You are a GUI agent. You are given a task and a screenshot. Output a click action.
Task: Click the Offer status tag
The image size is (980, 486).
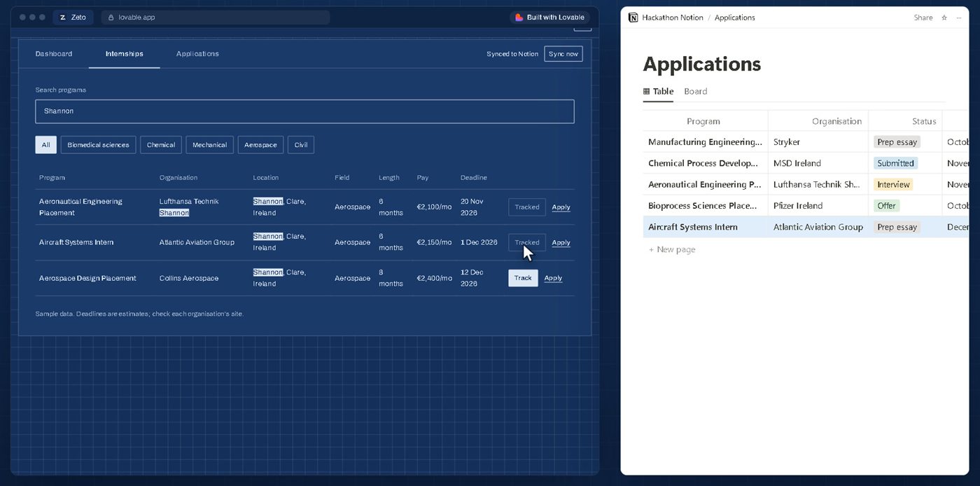[x=886, y=206]
